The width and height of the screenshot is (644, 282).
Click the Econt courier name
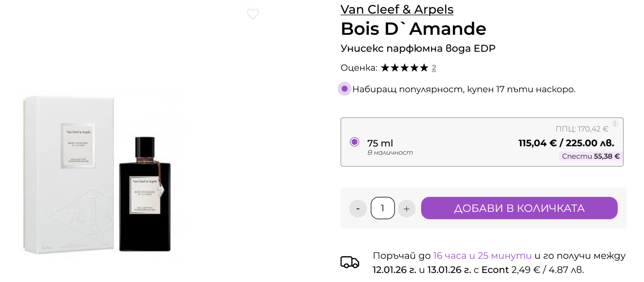pos(495,270)
